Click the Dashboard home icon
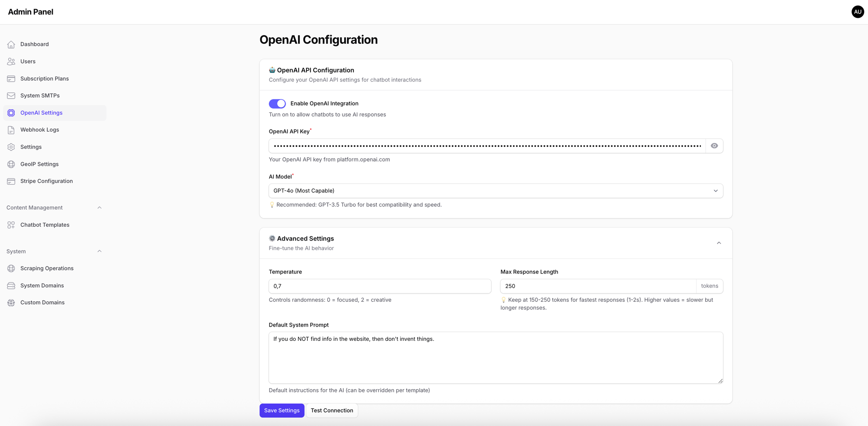This screenshot has height=426, width=868. tap(11, 44)
